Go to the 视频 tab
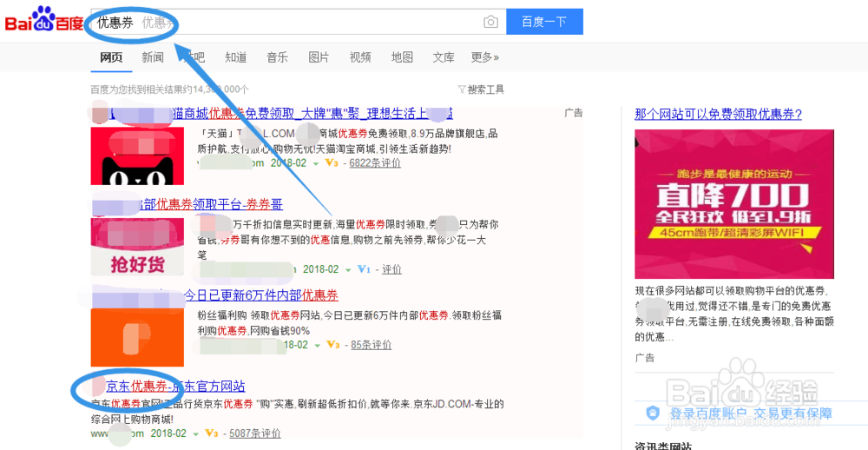The image size is (868, 450). point(360,57)
